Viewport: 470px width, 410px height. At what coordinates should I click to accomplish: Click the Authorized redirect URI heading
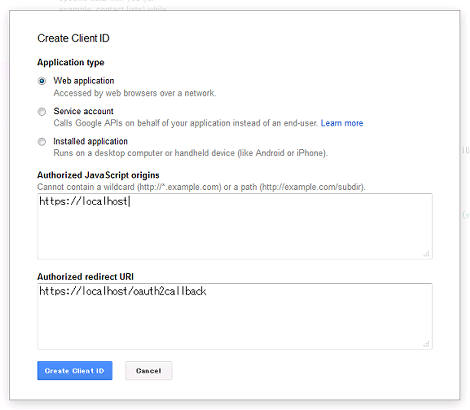pyautogui.click(x=85, y=277)
